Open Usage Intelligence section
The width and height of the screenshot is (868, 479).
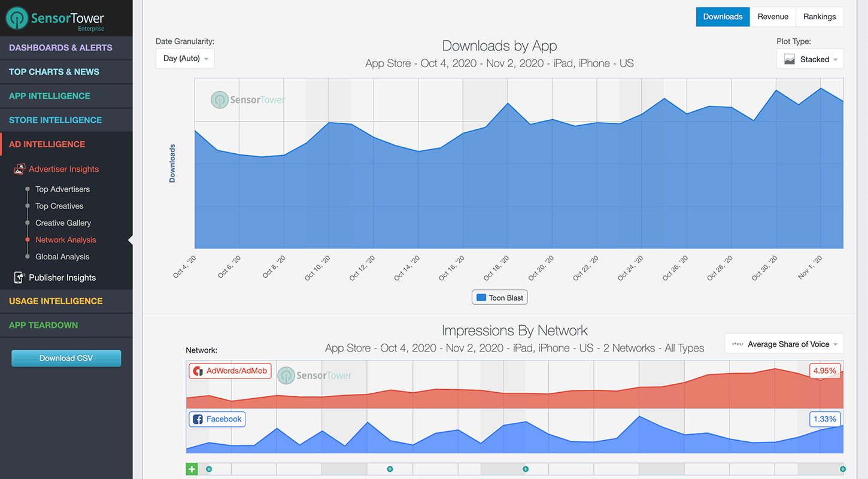coord(66,301)
